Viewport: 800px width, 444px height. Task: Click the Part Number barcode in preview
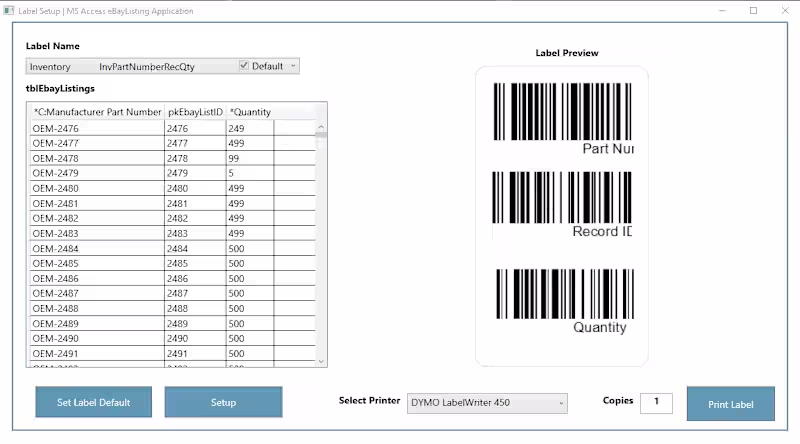[562, 111]
